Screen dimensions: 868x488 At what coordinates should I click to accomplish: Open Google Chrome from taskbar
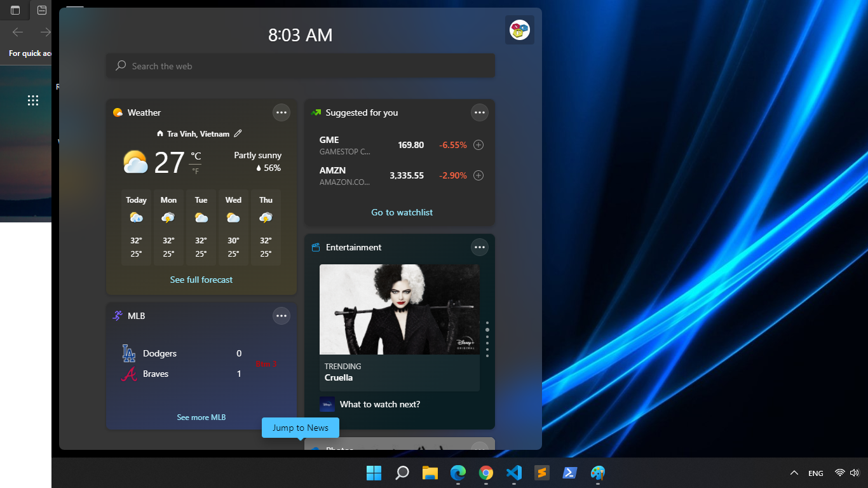tap(486, 473)
